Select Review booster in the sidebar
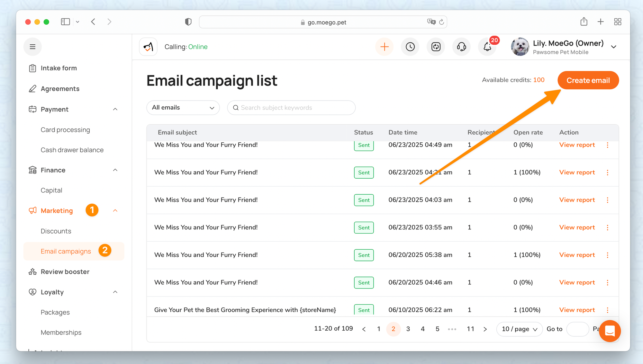 coord(65,272)
